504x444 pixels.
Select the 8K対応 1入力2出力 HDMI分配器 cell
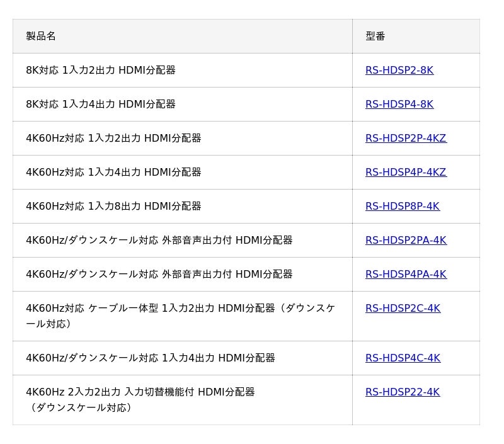(x=101, y=71)
